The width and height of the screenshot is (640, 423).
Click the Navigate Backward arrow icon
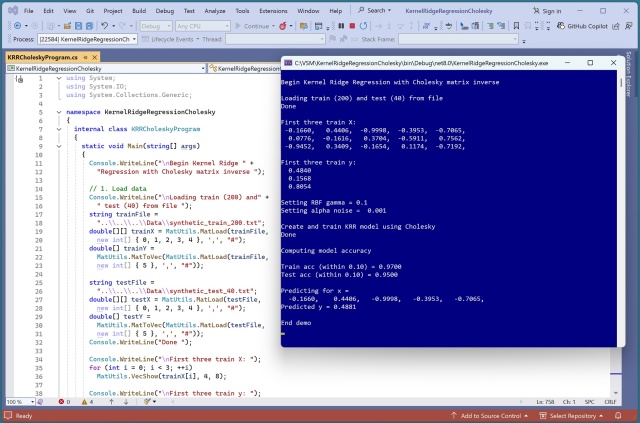coord(18,26)
